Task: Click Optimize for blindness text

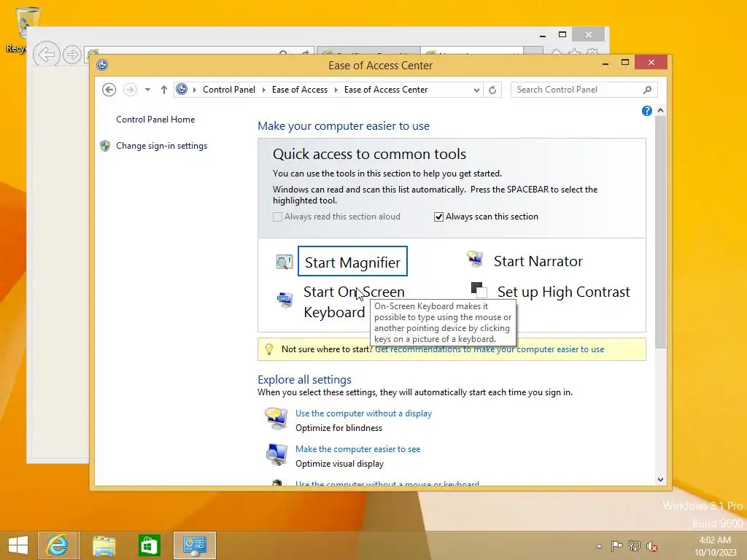Action: click(338, 427)
